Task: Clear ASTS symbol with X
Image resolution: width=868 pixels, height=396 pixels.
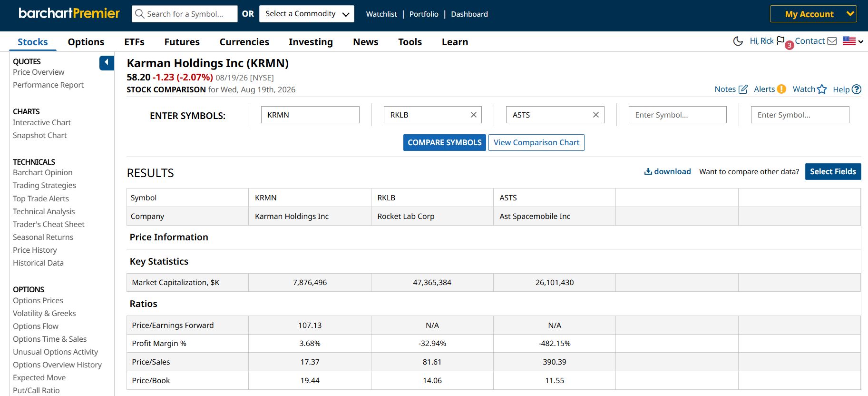Action: click(595, 115)
